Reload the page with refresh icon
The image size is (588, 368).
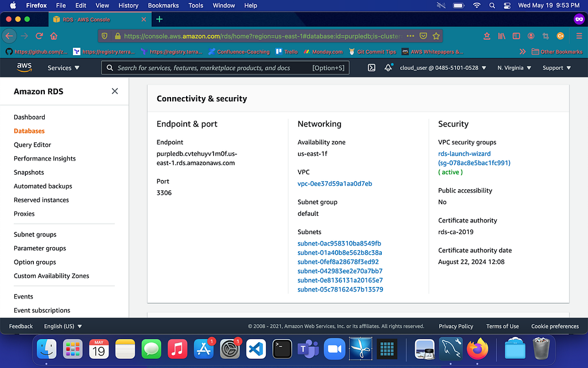(39, 36)
